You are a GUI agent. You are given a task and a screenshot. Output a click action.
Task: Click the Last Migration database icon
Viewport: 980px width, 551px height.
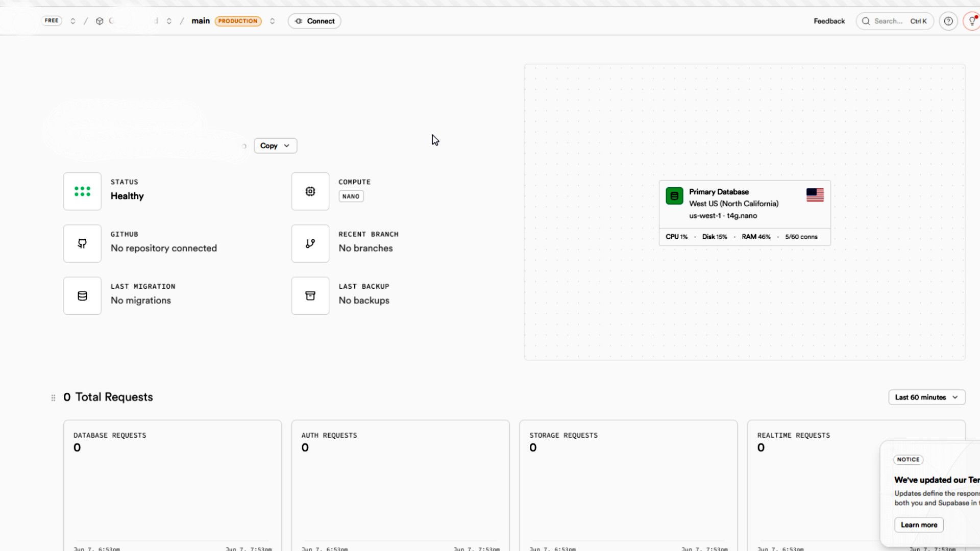point(82,296)
